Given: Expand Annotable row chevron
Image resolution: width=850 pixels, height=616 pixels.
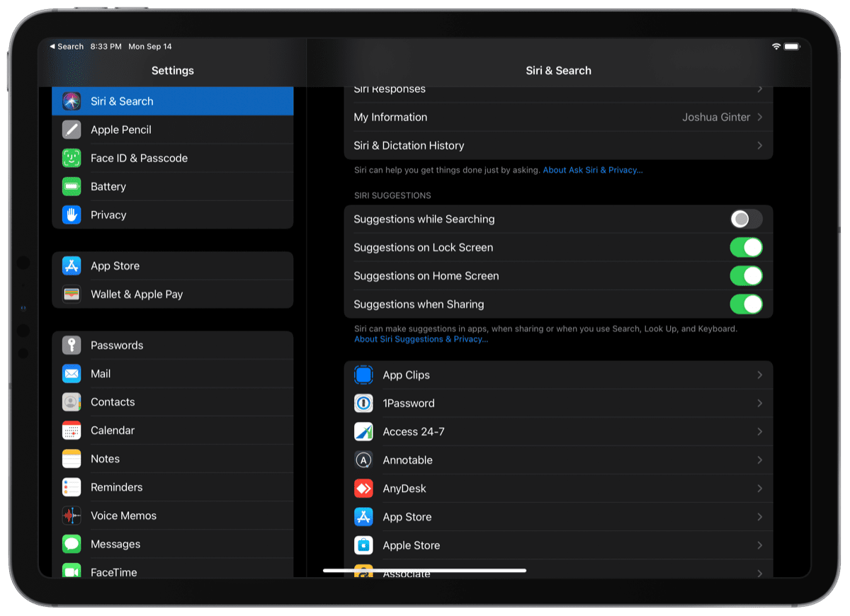Looking at the screenshot, I should click(759, 460).
